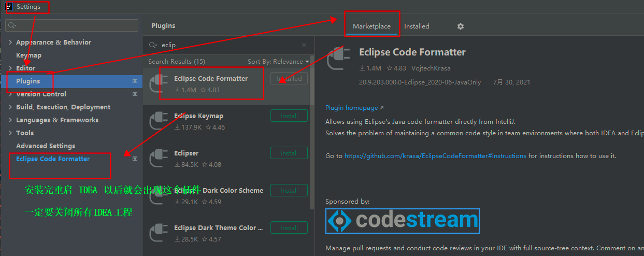Viewport: 644px width, 256px height.
Task: Open the GitHub EclipseCodeFormatter instructions link
Action: 435,155
